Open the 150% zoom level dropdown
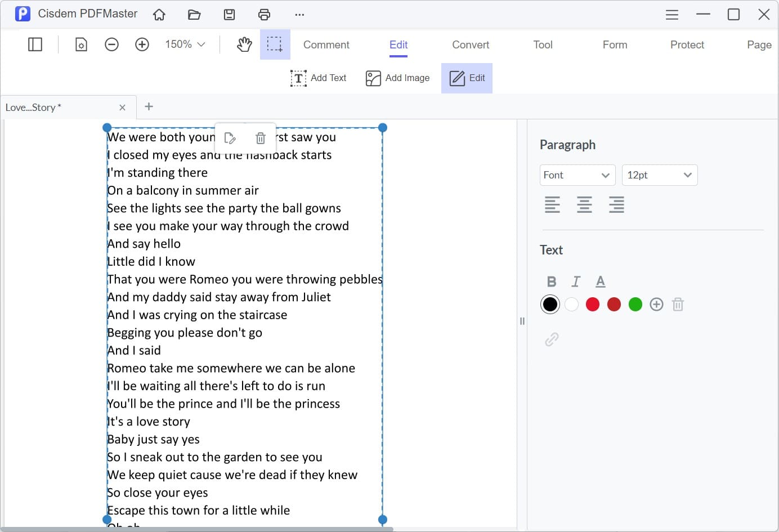This screenshot has height=532, width=779. coord(185,44)
